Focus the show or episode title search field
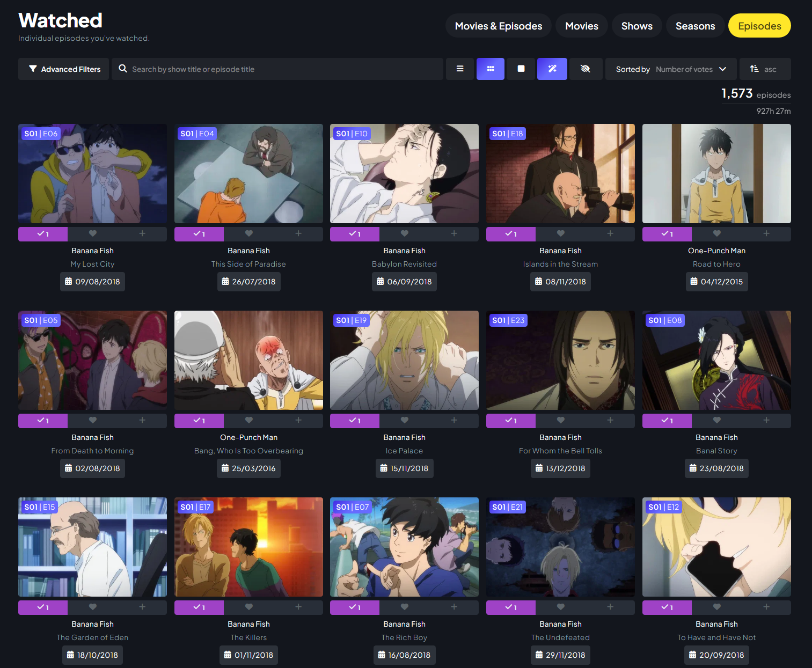 pos(277,69)
